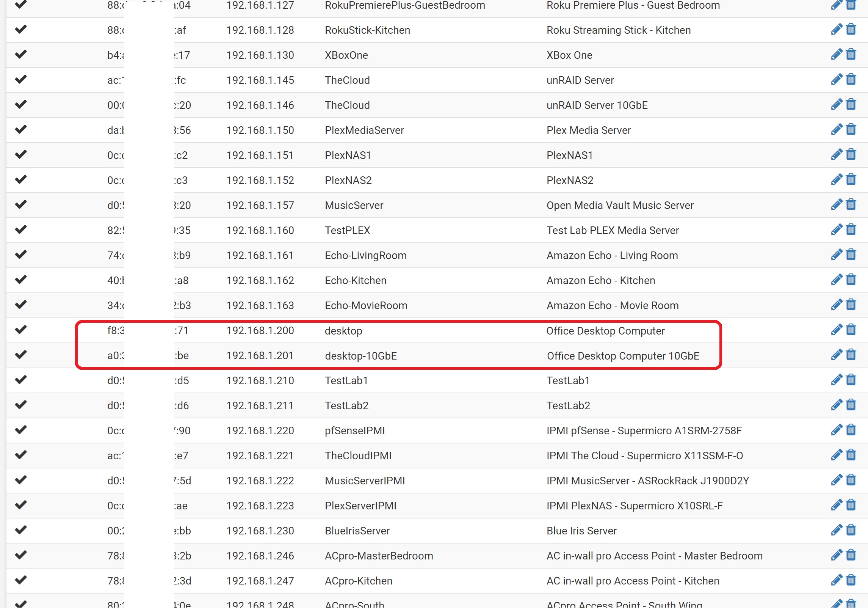
Task: Edit the TheCloudIPMI mapping
Action: click(x=837, y=455)
